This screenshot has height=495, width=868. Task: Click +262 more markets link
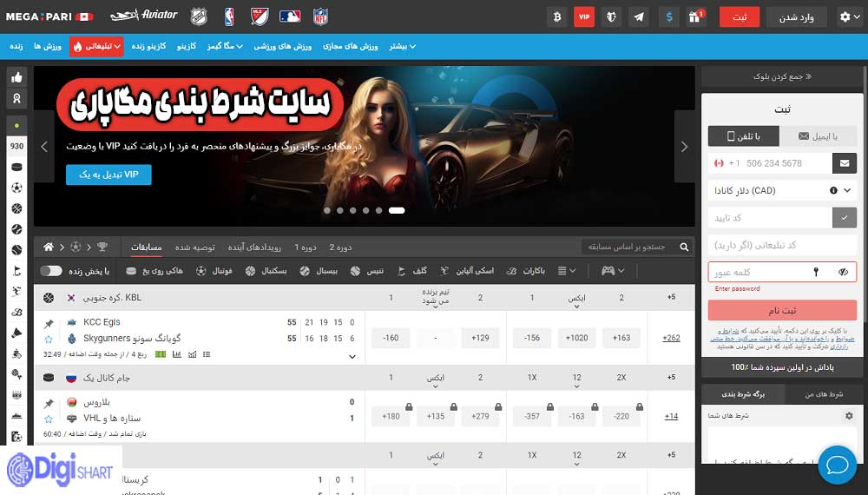tap(671, 338)
